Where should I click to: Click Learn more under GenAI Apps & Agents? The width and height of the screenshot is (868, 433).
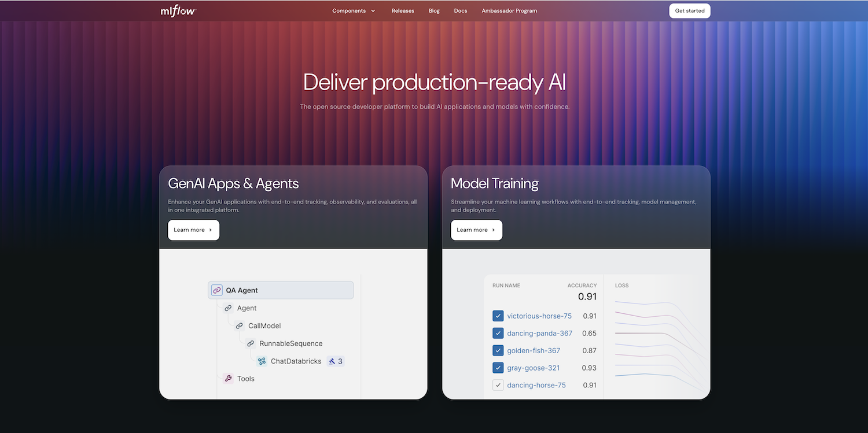193,230
